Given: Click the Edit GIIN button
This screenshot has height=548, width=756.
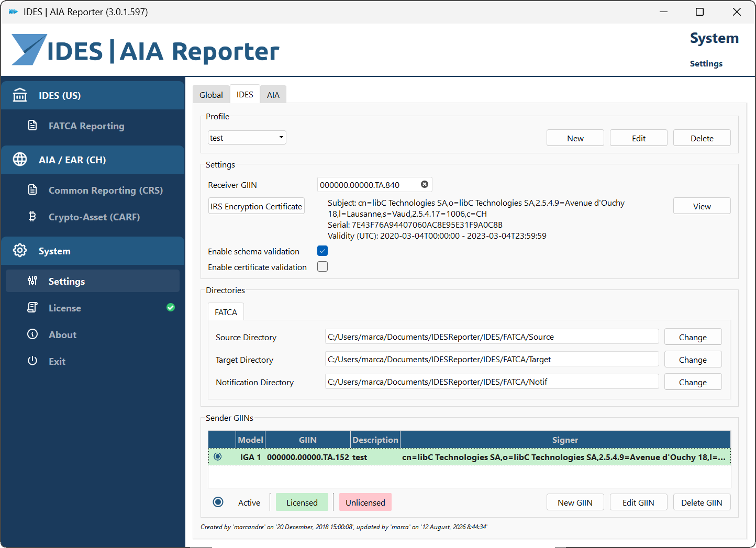Looking at the screenshot, I should pyautogui.click(x=639, y=502).
